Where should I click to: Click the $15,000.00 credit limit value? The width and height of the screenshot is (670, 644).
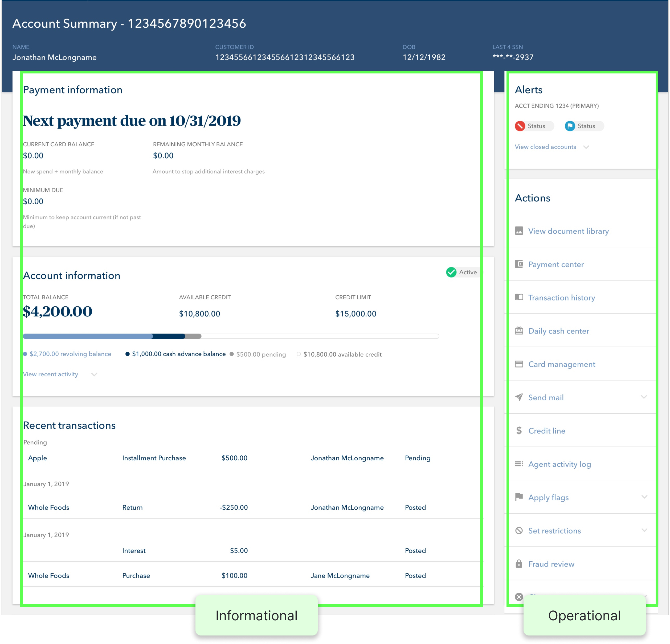356,314
